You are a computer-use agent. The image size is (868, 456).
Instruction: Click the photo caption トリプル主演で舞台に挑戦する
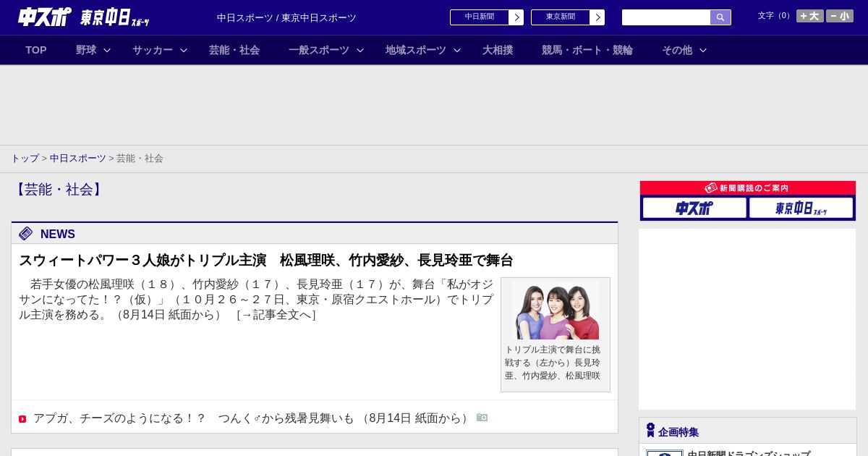click(x=553, y=363)
